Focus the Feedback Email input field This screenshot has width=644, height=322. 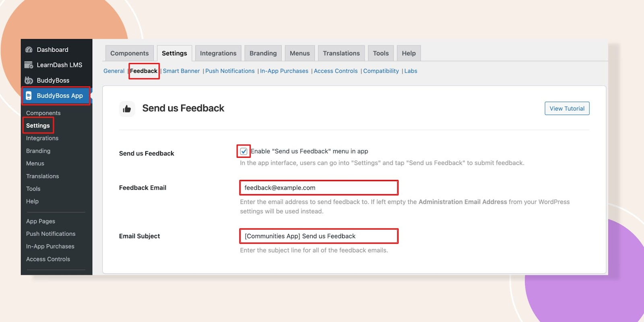tap(319, 188)
